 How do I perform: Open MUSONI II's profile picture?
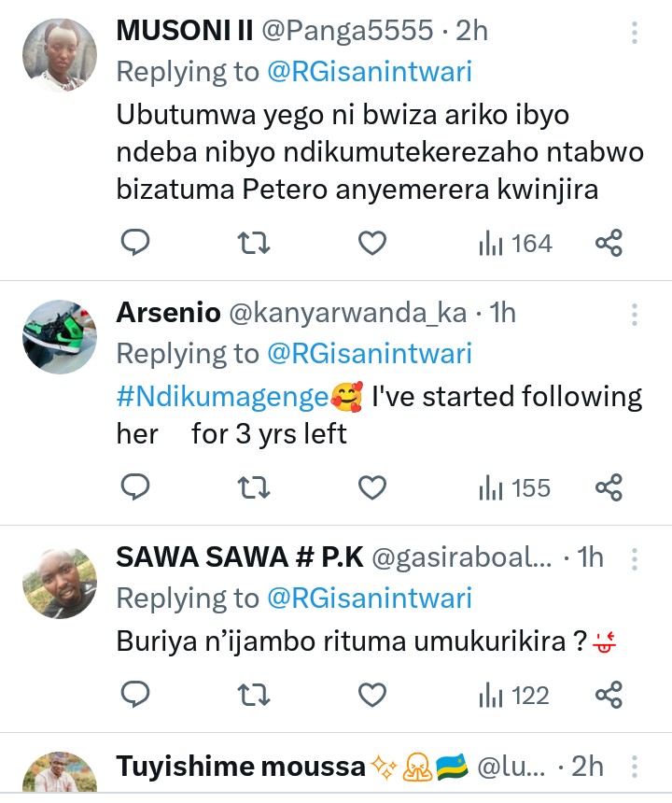point(60,55)
